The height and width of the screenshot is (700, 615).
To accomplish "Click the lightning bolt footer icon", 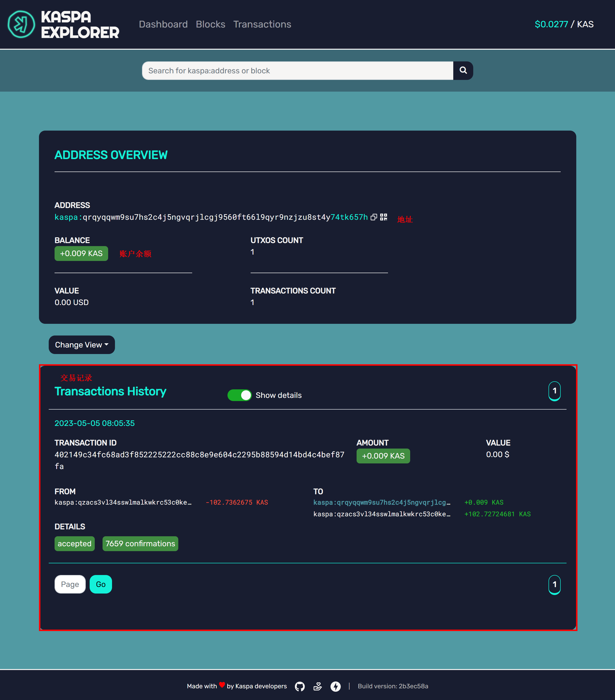I will 335,686.
